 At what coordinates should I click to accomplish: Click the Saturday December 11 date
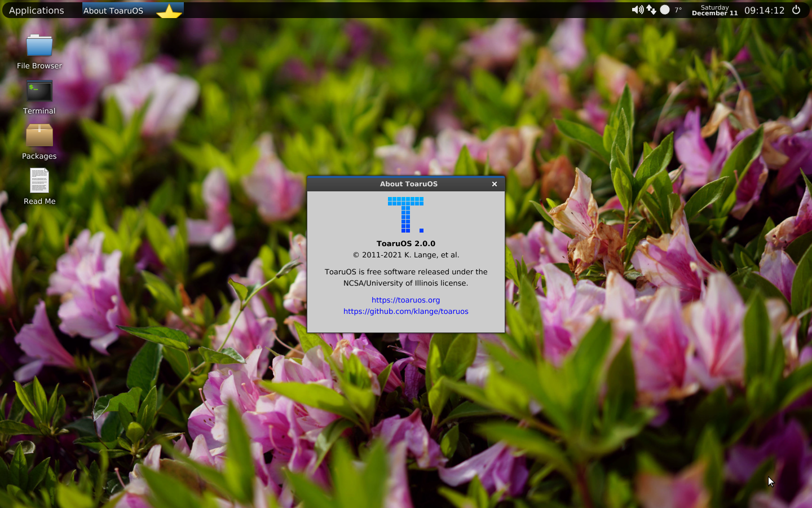pyautogui.click(x=714, y=10)
